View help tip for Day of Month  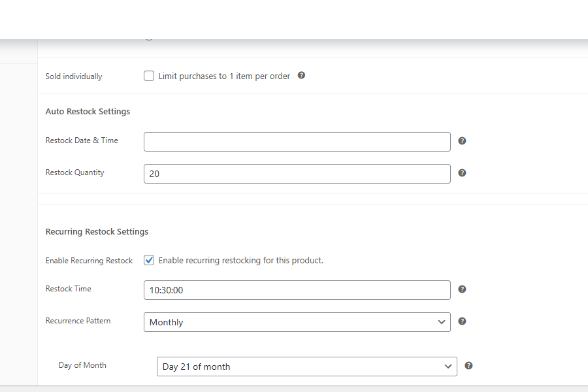pyautogui.click(x=468, y=366)
